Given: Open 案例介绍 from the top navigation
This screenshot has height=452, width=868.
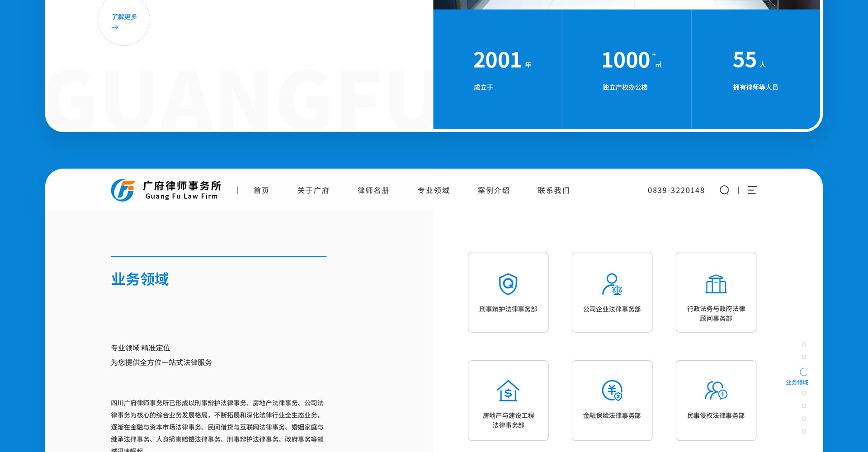Looking at the screenshot, I should pyautogui.click(x=494, y=191).
